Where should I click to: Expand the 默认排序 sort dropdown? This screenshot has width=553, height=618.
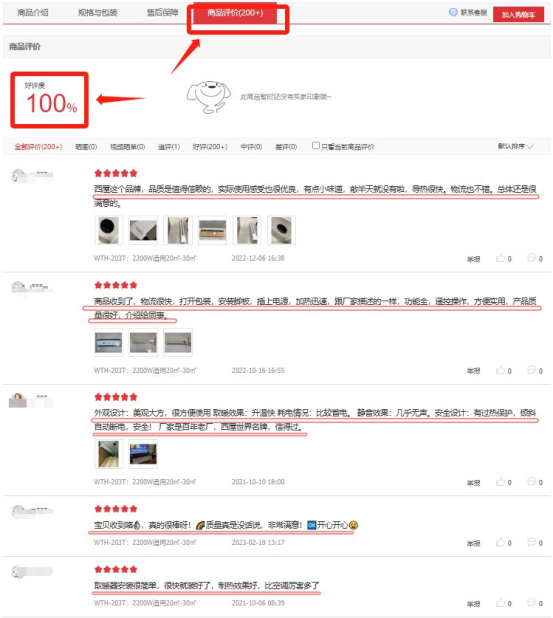coord(515,146)
